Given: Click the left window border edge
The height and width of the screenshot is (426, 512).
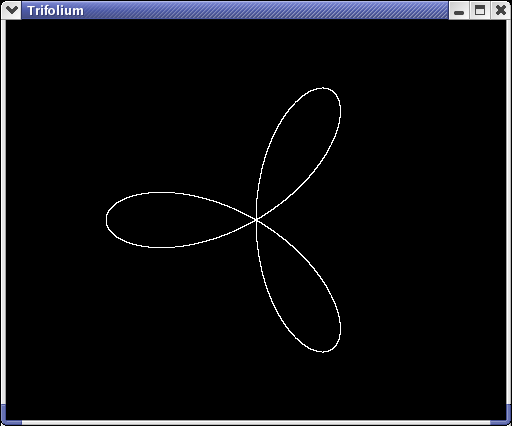Looking at the screenshot, I should (3, 212).
